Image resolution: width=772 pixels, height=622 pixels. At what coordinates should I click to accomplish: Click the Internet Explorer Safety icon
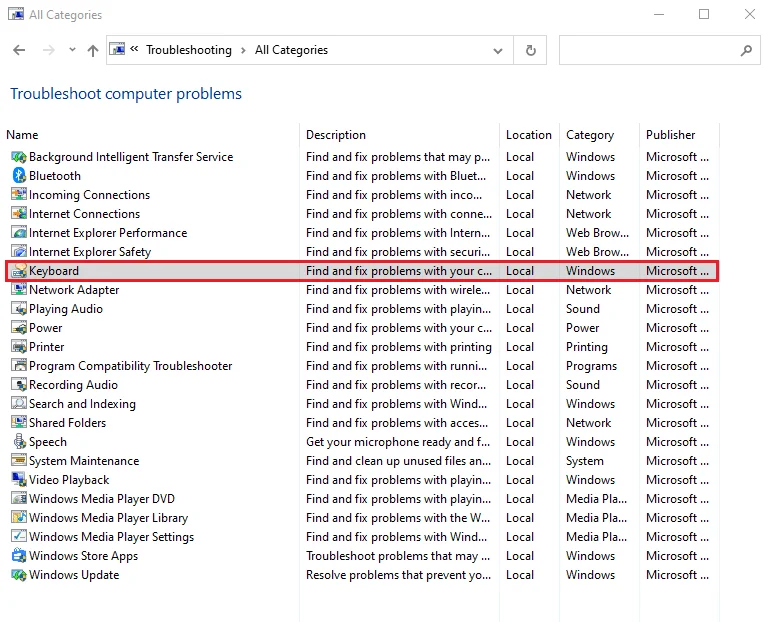click(x=19, y=252)
